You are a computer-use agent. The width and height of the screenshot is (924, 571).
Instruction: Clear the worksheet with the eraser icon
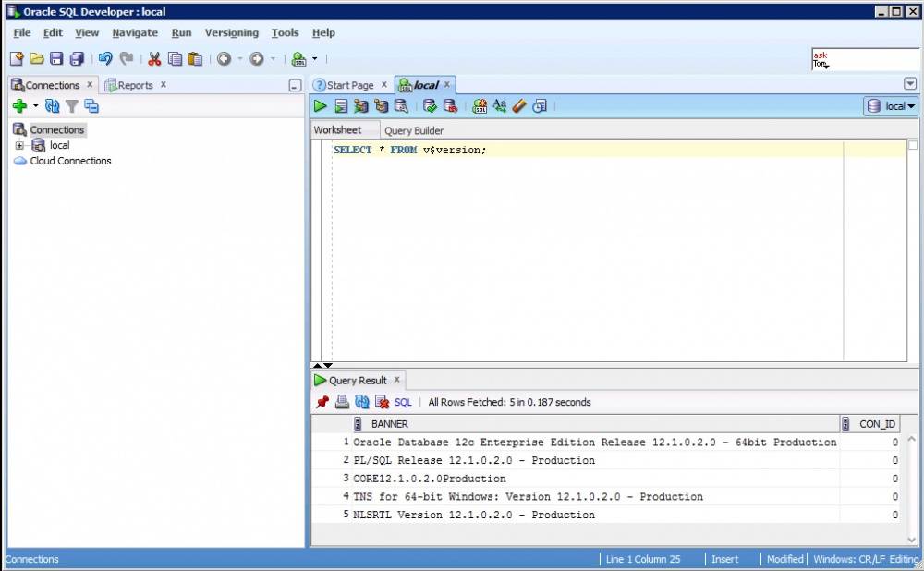pos(519,106)
